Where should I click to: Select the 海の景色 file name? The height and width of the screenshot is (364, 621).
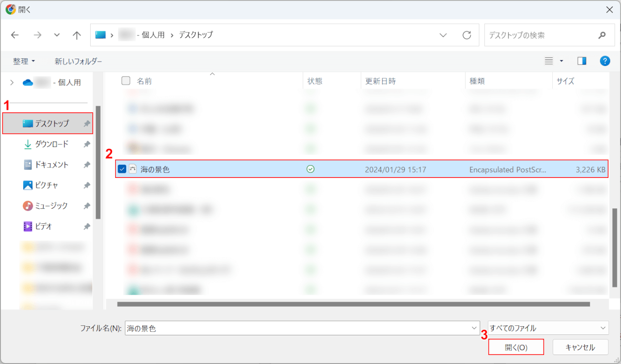pos(155,169)
